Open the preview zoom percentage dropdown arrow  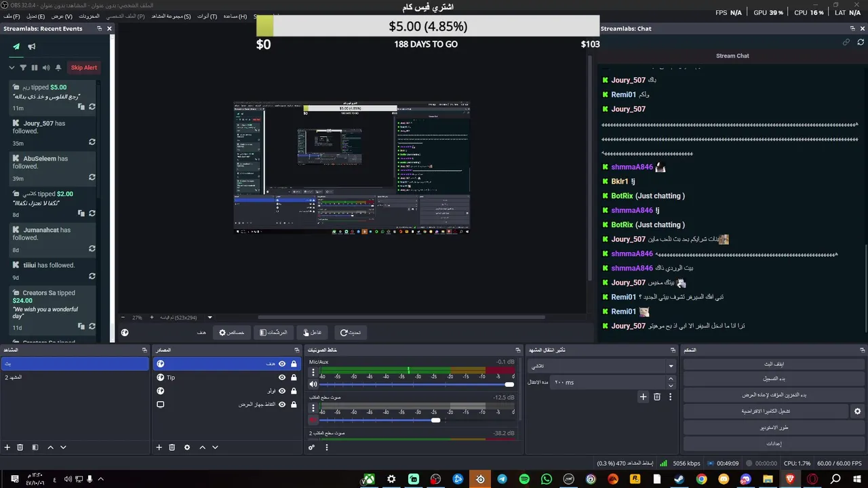(x=210, y=317)
